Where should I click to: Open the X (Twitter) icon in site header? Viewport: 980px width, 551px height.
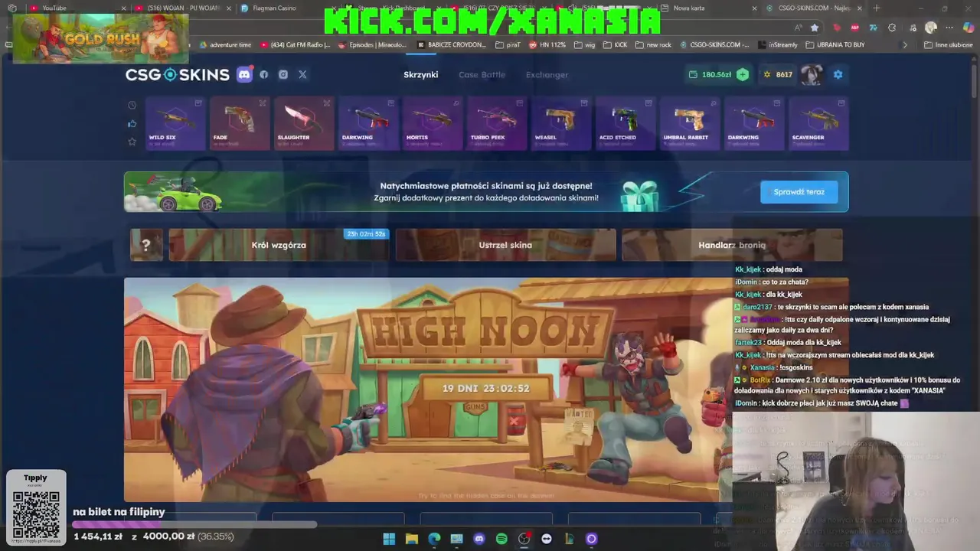tap(302, 74)
